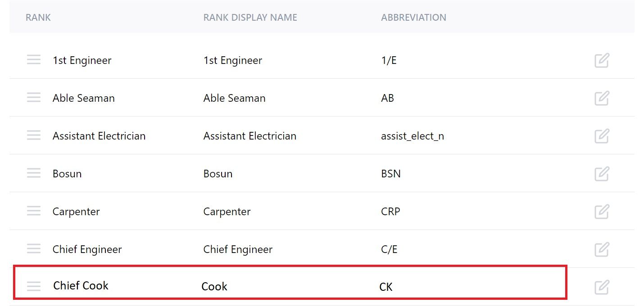Image resolution: width=644 pixels, height=307 pixels.
Task: Grab the reorder handle beside 1st Engineer
Action: point(34,60)
